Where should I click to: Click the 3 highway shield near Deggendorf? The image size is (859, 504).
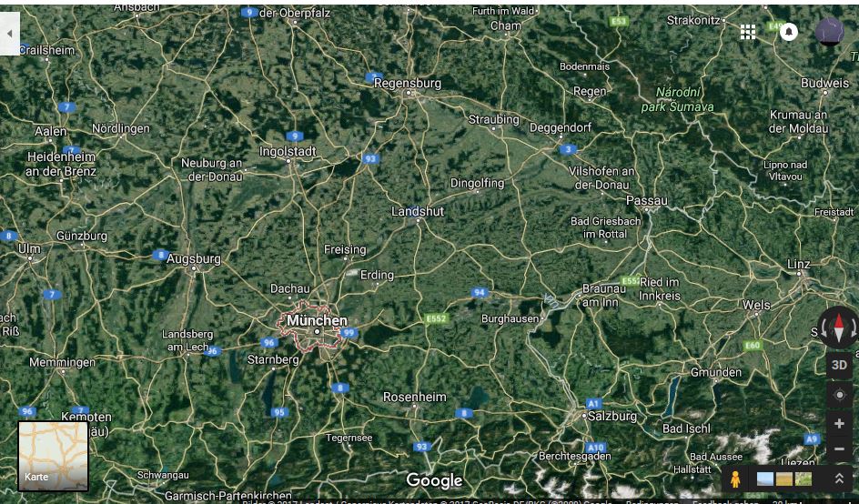click(x=569, y=149)
